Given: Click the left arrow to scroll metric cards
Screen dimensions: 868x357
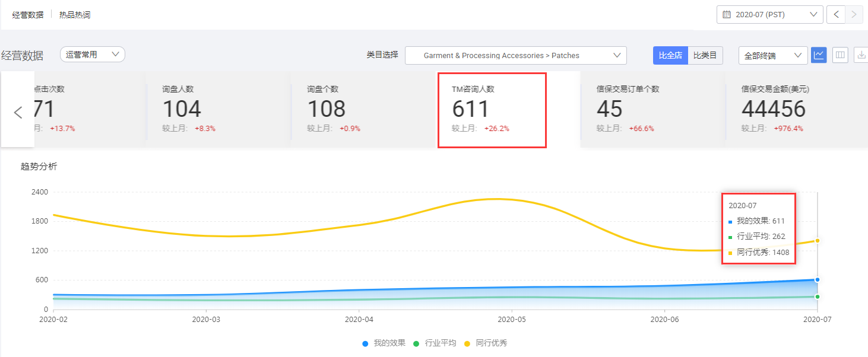Looking at the screenshot, I should (x=17, y=111).
